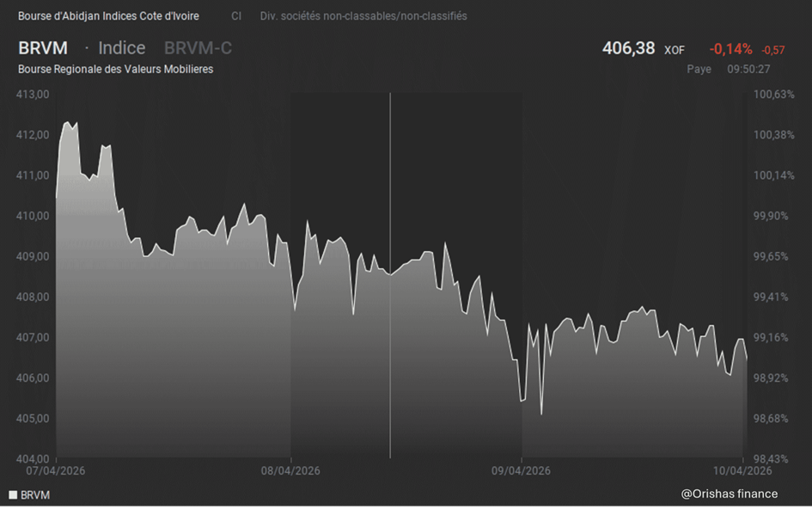Open Div. sociétés non-classables category
Screen dimensions: 812x509
[363, 15]
